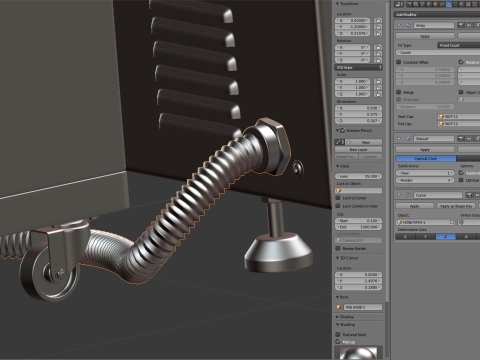Screen dimensions: 480x360
Task: Enable Lock to Cursor checkbox
Action: pos(338,198)
